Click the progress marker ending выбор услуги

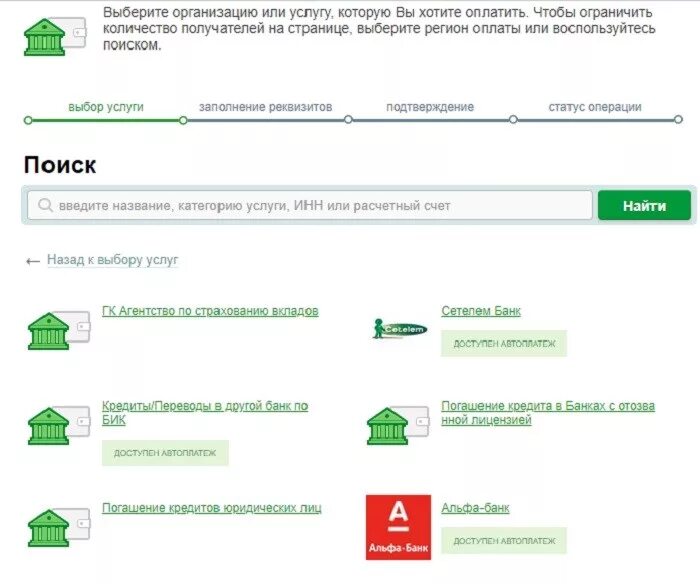pos(183,120)
